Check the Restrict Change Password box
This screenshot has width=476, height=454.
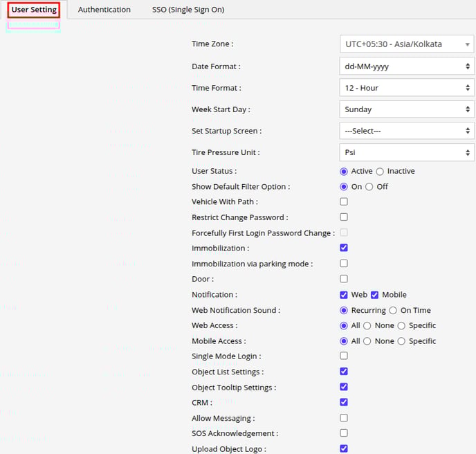click(344, 217)
